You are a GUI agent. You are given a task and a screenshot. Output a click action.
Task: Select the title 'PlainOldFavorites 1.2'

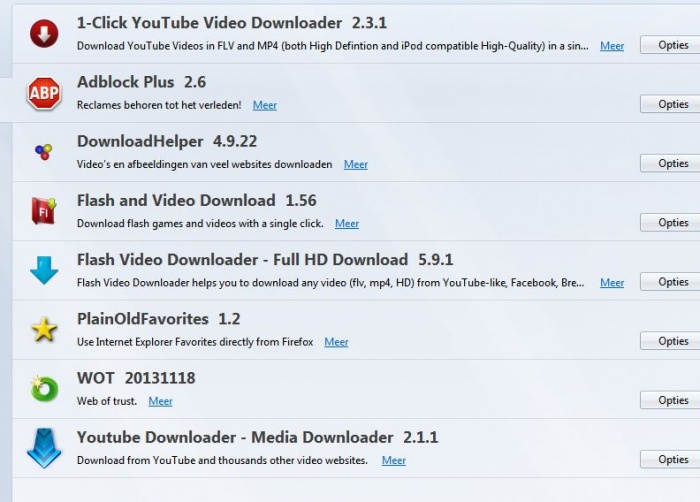pos(158,319)
